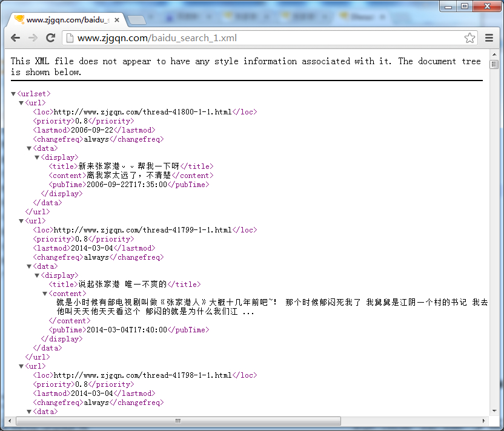Collapse the root urlset node

[13, 94]
